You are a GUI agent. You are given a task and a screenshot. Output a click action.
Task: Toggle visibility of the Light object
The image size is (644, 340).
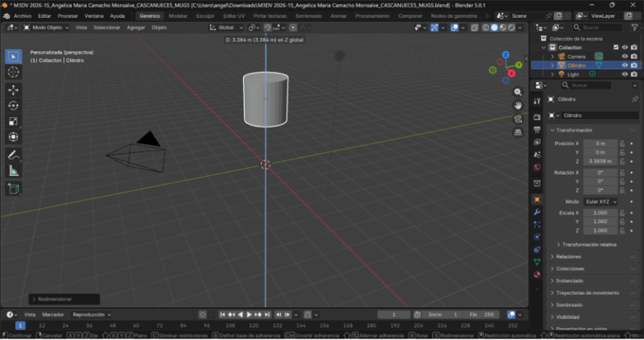pos(625,75)
